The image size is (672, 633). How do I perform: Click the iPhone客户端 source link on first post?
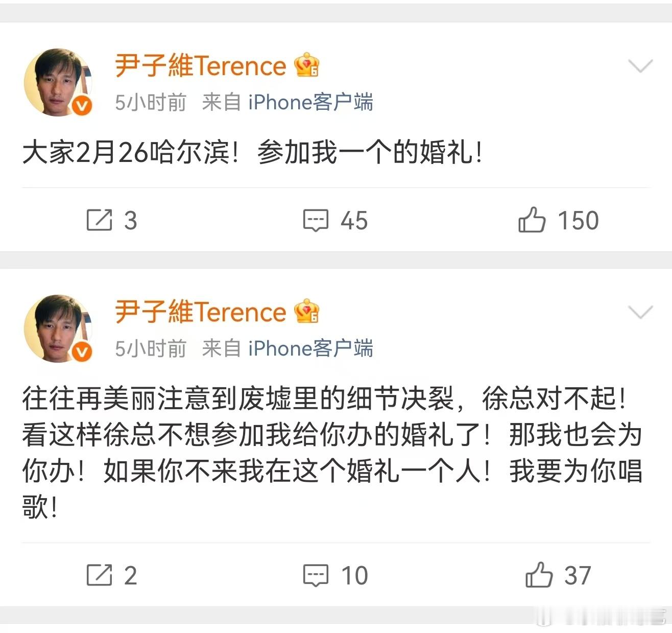[310, 102]
